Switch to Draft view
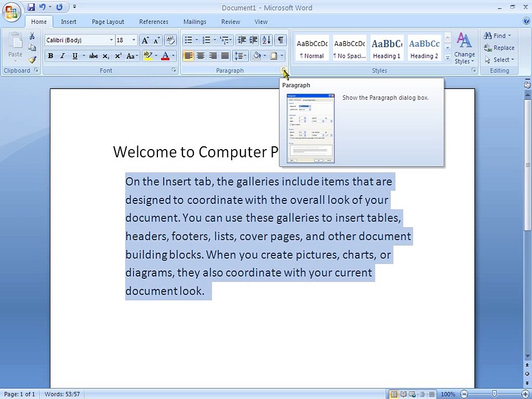This screenshot has height=399, width=532. tap(432, 394)
